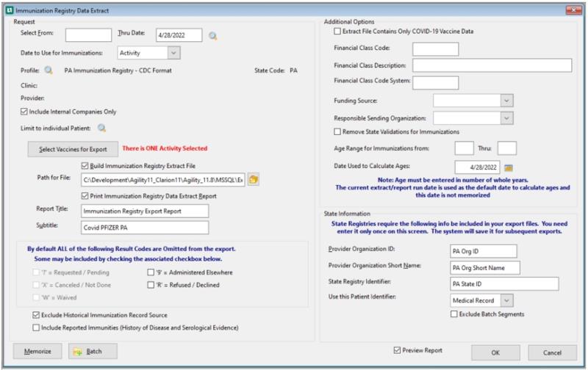Click the Memorize button
Screen dimensions: 588x370
pyautogui.click(x=37, y=351)
